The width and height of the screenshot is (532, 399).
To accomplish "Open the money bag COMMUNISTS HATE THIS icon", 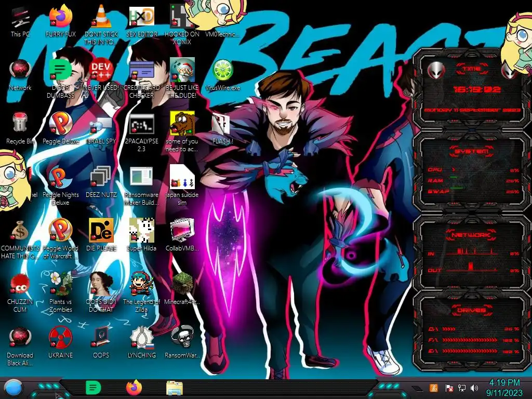I will tap(20, 240).
